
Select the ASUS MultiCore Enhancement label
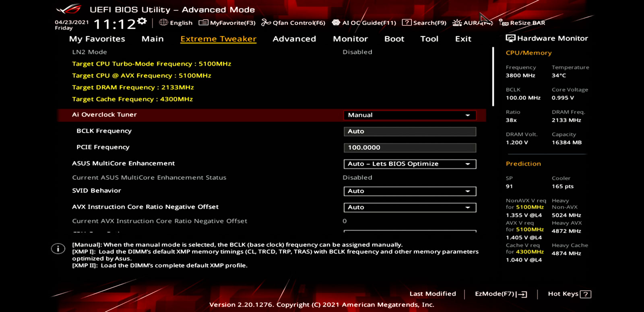[124, 163]
